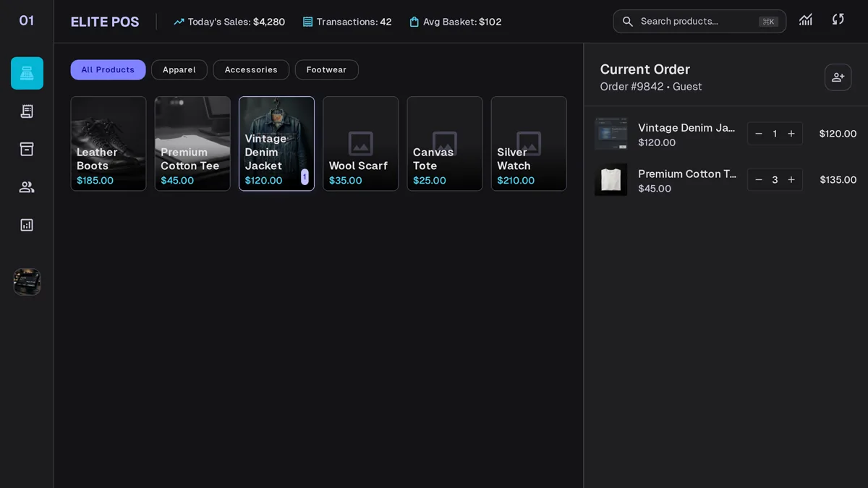Click the $120.00 line total
Image resolution: width=868 pixels, height=488 pixels.
(x=838, y=134)
